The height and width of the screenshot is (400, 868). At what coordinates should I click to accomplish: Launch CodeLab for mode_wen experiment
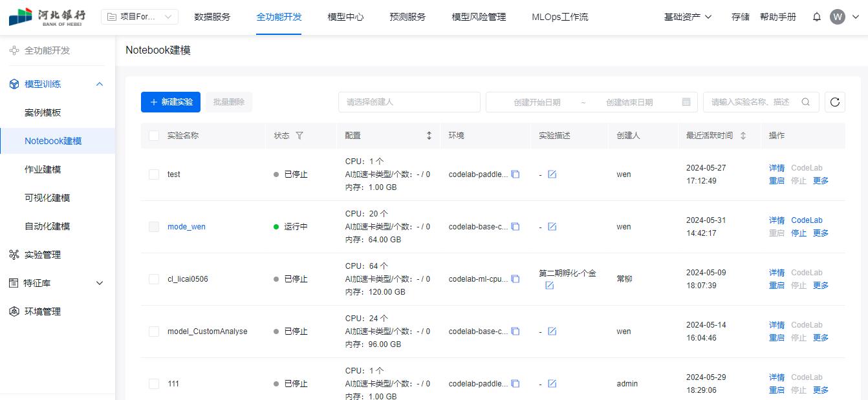pyautogui.click(x=807, y=220)
